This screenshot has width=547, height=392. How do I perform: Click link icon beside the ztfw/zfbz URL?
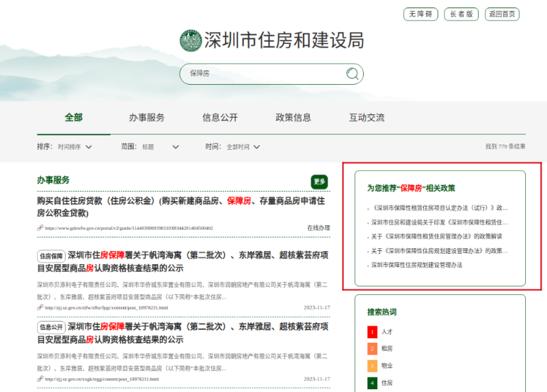pyautogui.click(x=40, y=308)
